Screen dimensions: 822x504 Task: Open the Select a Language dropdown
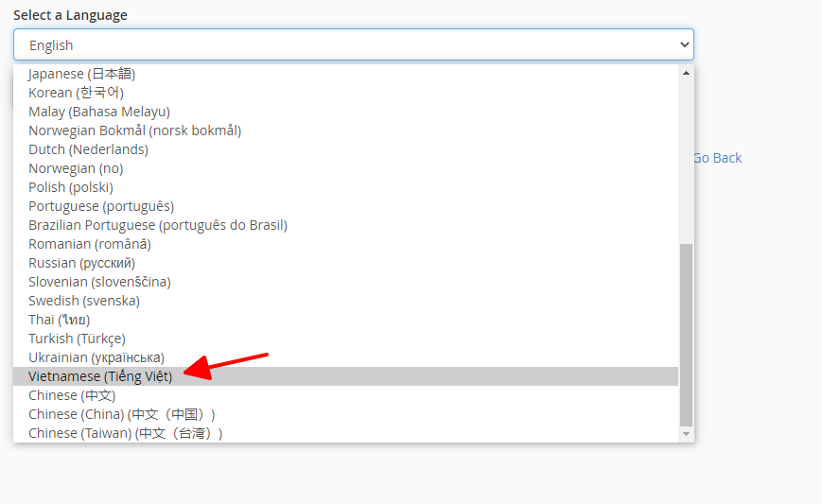[x=353, y=44]
